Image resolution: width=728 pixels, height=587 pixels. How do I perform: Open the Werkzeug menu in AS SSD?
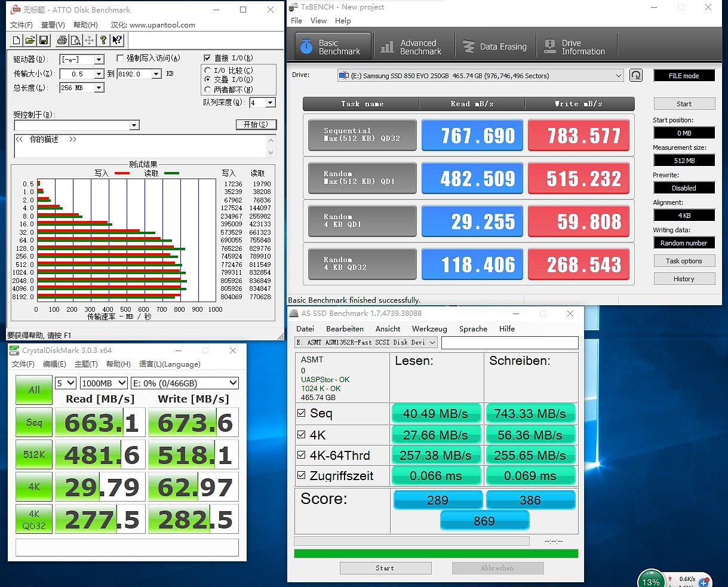[429, 328]
